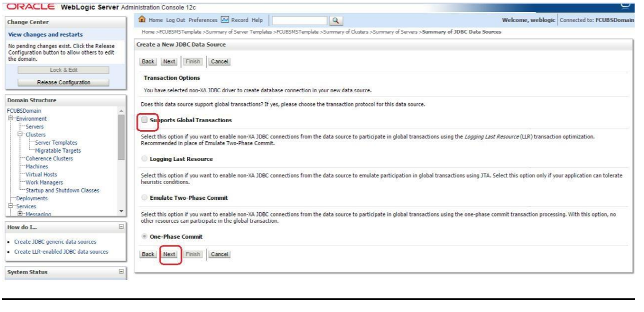The width and height of the screenshot is (644, 312).
Task: Select Servers in Domain Structure tree
Action: coord(35,127)
